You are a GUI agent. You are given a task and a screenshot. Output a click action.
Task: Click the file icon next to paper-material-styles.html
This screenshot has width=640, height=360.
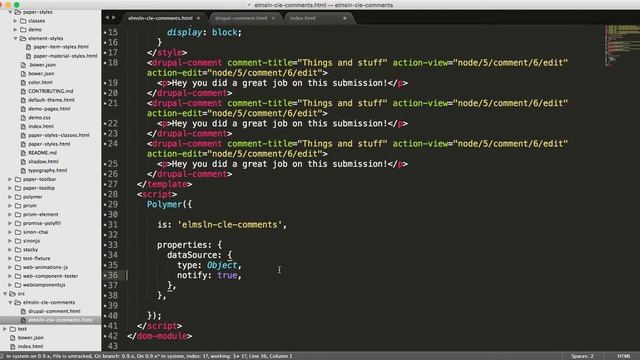tap(29, 56)
